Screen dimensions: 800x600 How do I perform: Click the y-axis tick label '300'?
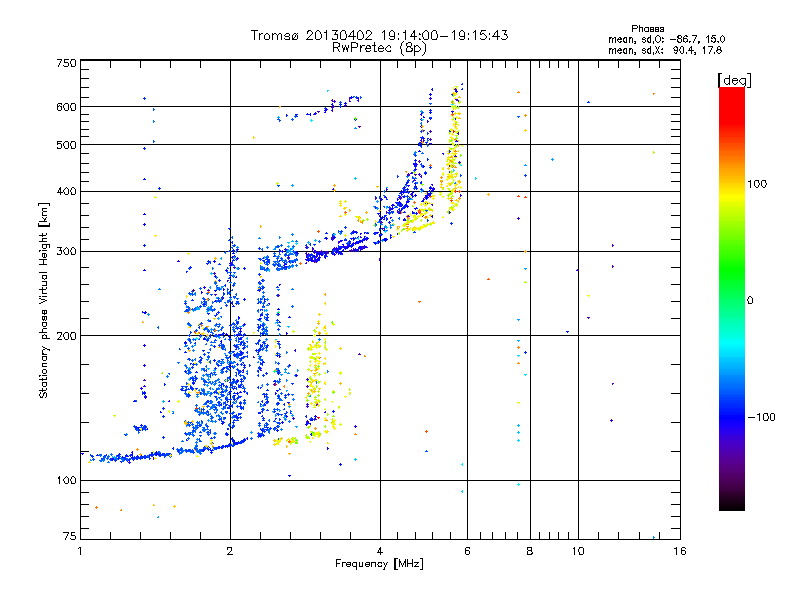pyautogui.click(x=66, y=251)
